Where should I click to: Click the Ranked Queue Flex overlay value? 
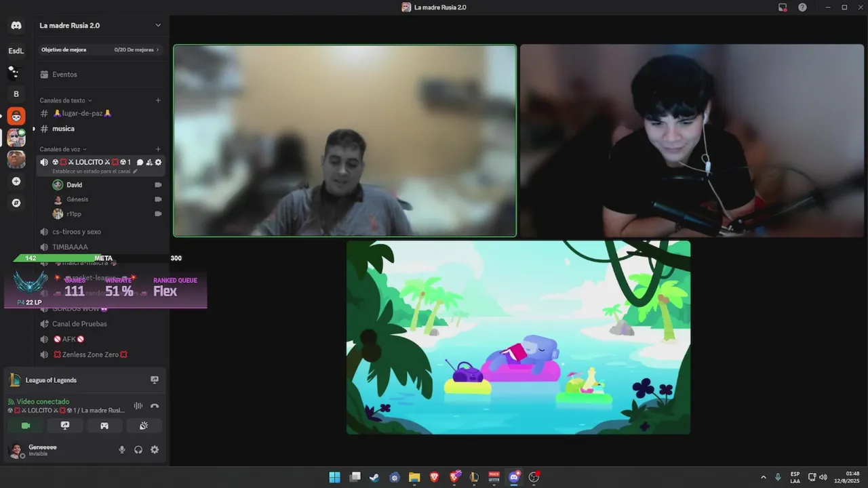(165, 291)
